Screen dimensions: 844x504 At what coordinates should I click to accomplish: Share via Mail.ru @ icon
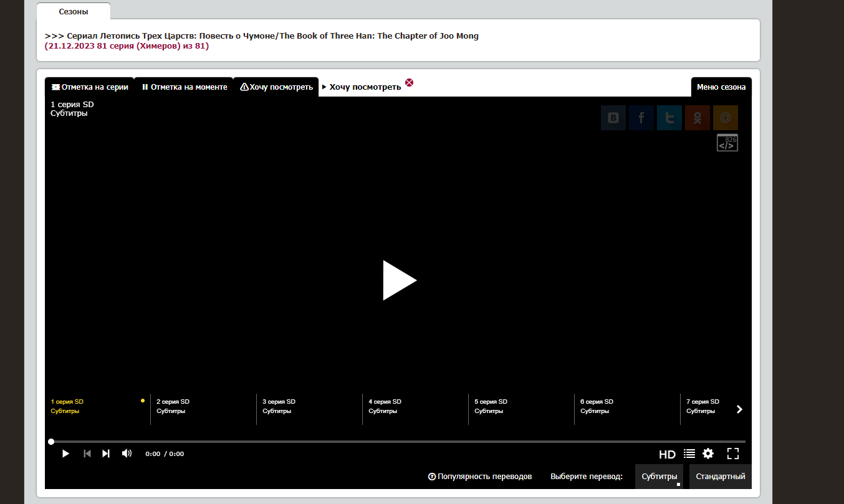[x=725, y=118]
